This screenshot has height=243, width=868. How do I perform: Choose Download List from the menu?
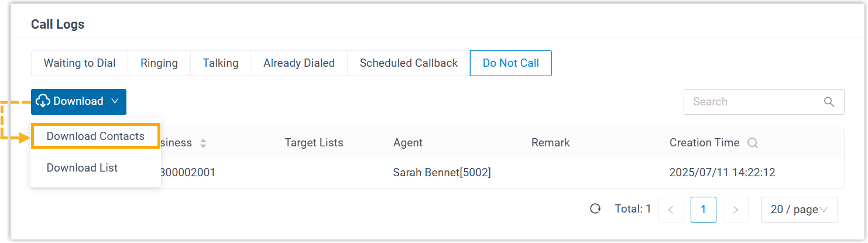tap(83, 168)
